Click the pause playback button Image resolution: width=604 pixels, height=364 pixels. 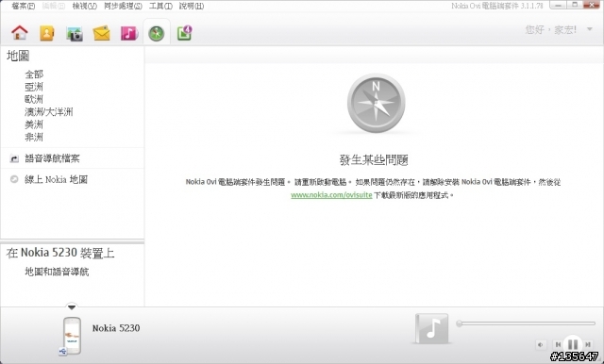pos(573,344)
